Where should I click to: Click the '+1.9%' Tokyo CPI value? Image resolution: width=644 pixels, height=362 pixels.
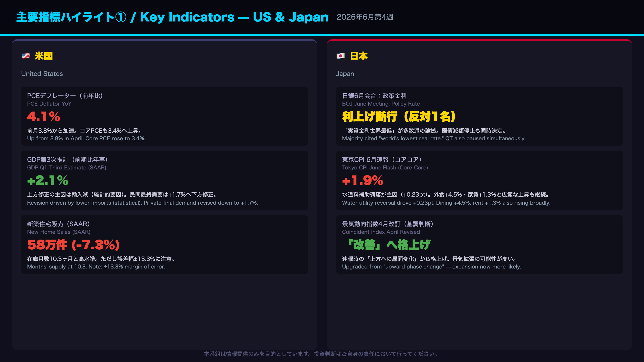point(363,180)
